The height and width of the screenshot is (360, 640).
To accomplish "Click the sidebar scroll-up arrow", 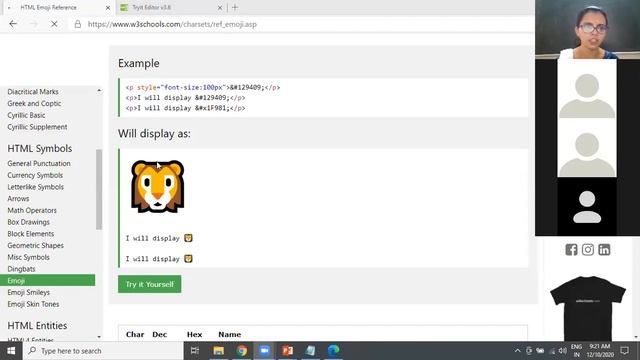I will click(99, 90).
